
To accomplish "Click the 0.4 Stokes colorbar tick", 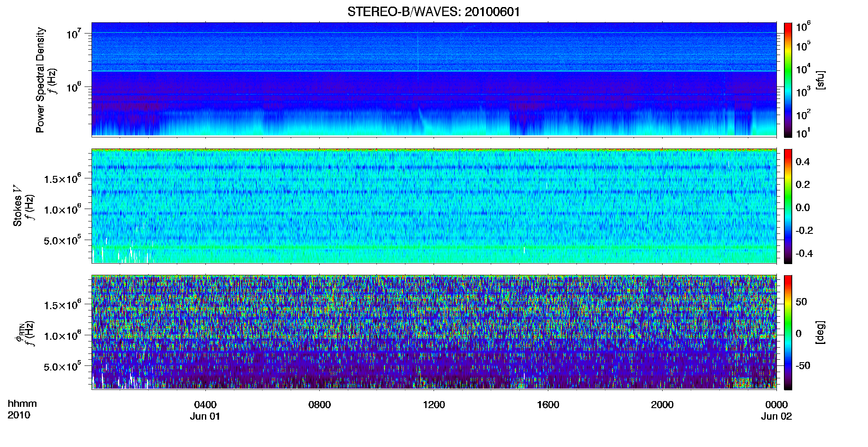I will pyautogui.click(x=803, y=162).
